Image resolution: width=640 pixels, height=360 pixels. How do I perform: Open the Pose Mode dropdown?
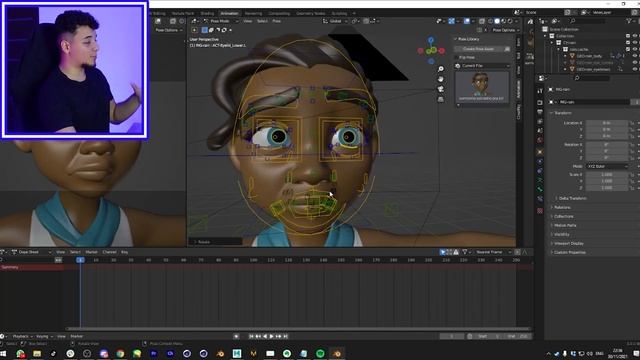[x=221, y=21]
